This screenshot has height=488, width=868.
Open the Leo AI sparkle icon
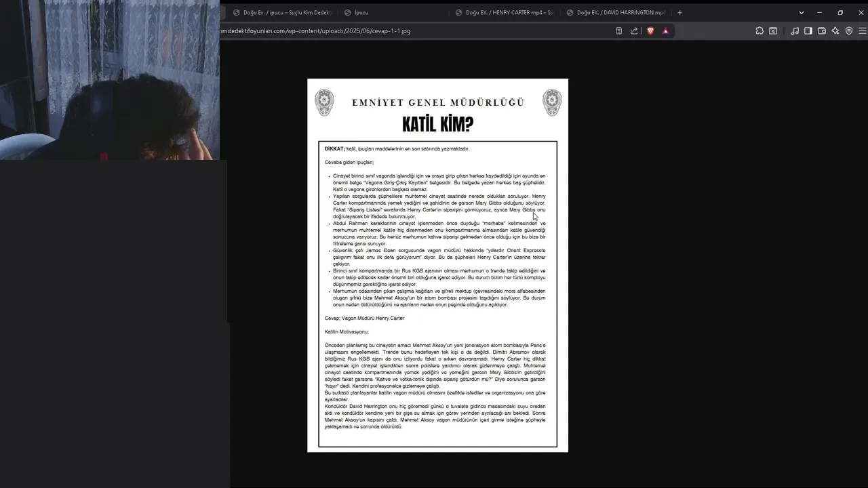pyautogui.click(x=835, y=30)
